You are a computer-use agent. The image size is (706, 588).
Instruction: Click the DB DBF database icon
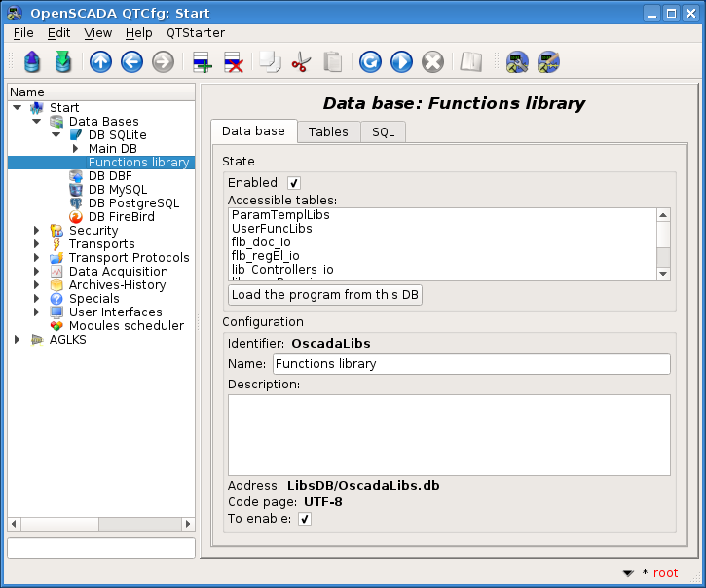click(x=76, y=176)
